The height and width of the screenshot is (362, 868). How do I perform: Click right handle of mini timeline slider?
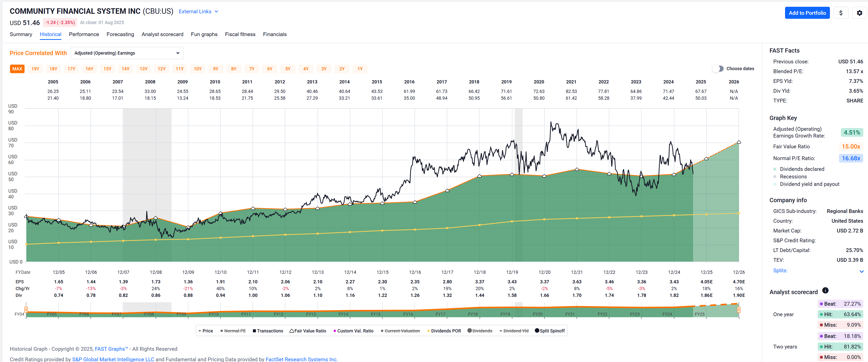click(739, 310)
